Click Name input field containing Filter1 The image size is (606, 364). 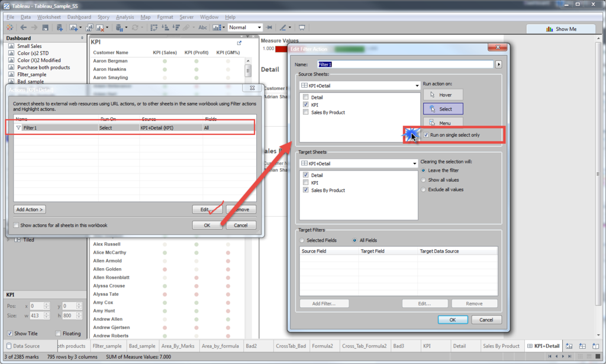click(x=405, y=65)
